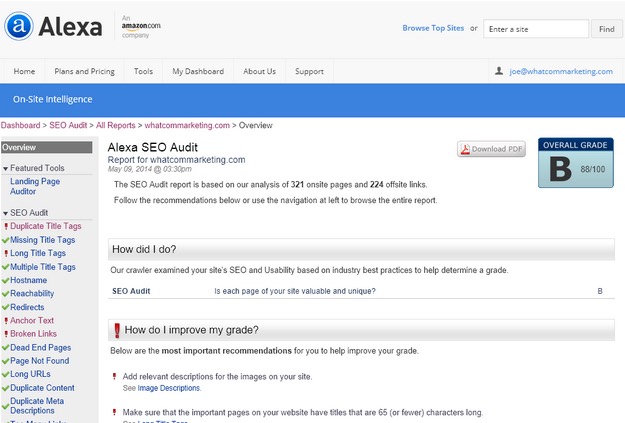Open the Hostname report

(28, 280)
